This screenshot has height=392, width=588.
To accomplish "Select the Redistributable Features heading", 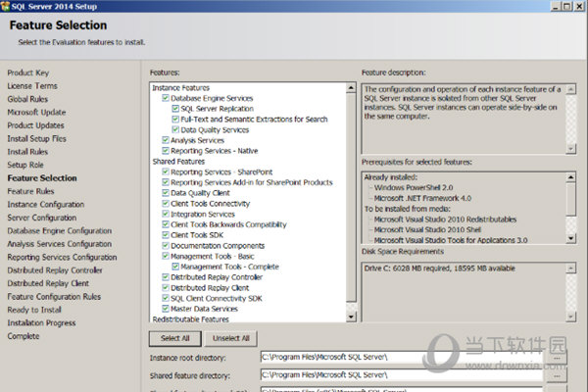I will [190, 319].
